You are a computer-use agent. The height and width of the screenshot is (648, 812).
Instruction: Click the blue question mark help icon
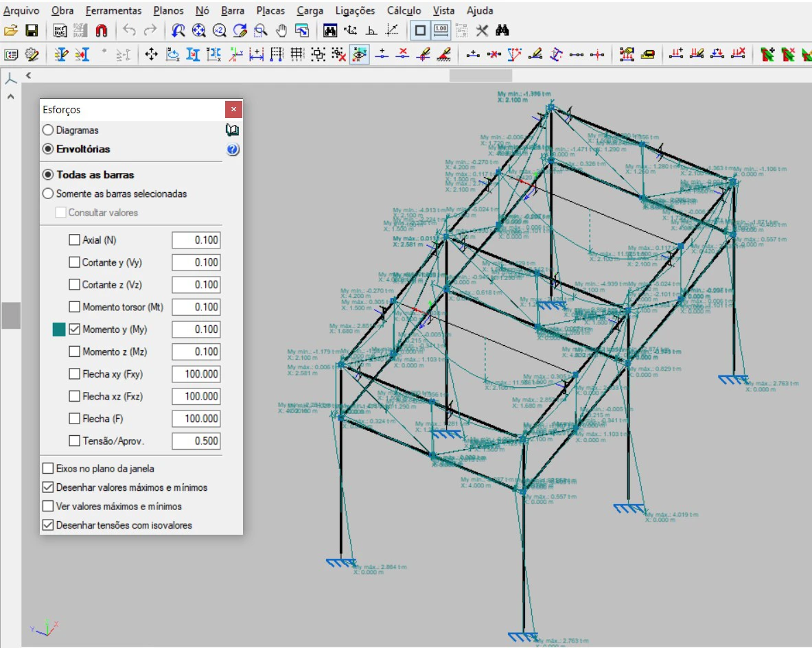tap(232, 150)
